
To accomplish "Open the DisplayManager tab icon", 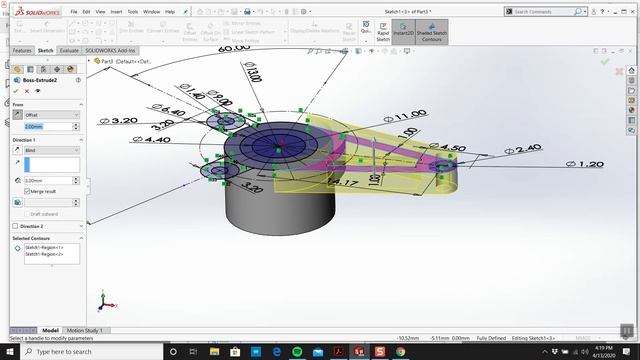I will click(70, 69).
